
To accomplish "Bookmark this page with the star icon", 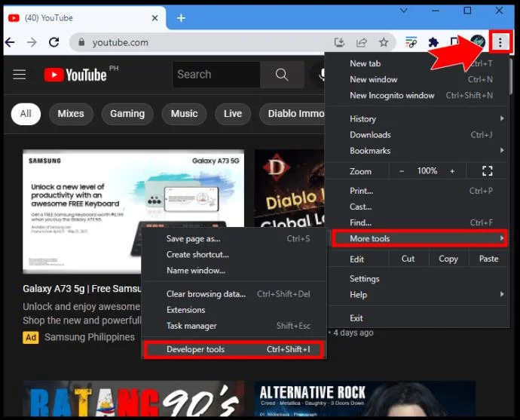I will tap(384, 42).
